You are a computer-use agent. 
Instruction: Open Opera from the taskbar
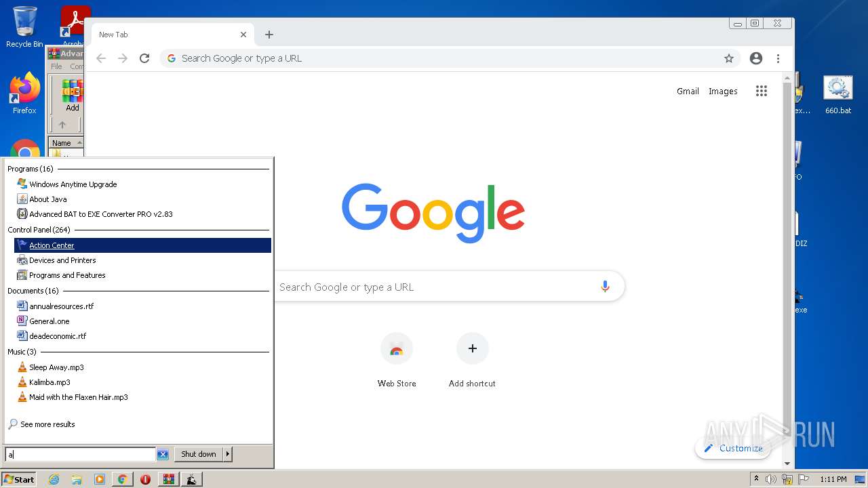click(145, 479)
